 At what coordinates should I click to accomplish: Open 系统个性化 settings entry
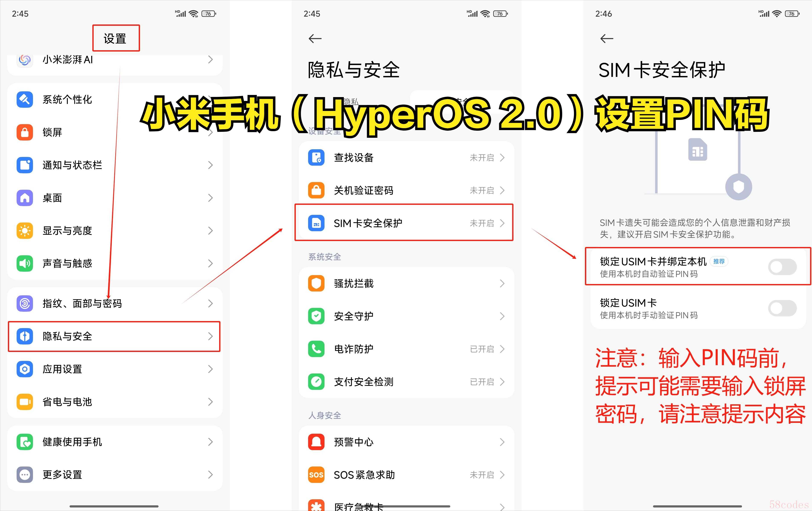(115, 100)
